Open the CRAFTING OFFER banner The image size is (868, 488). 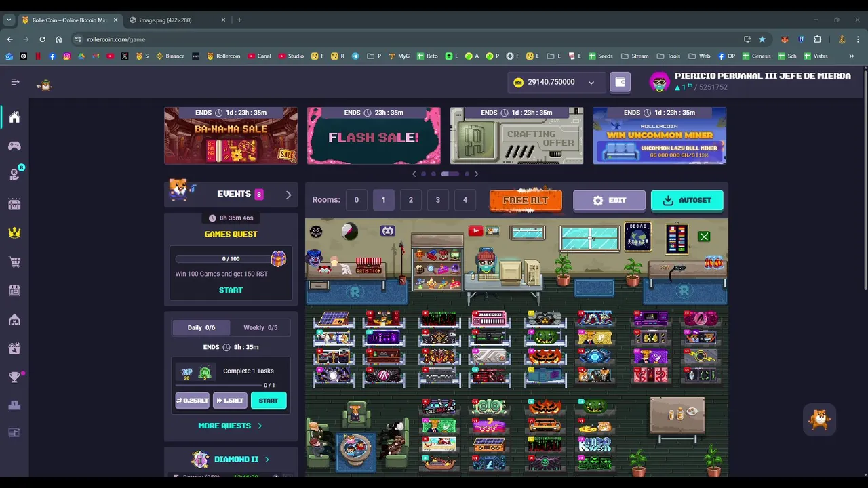pos(517,136)
